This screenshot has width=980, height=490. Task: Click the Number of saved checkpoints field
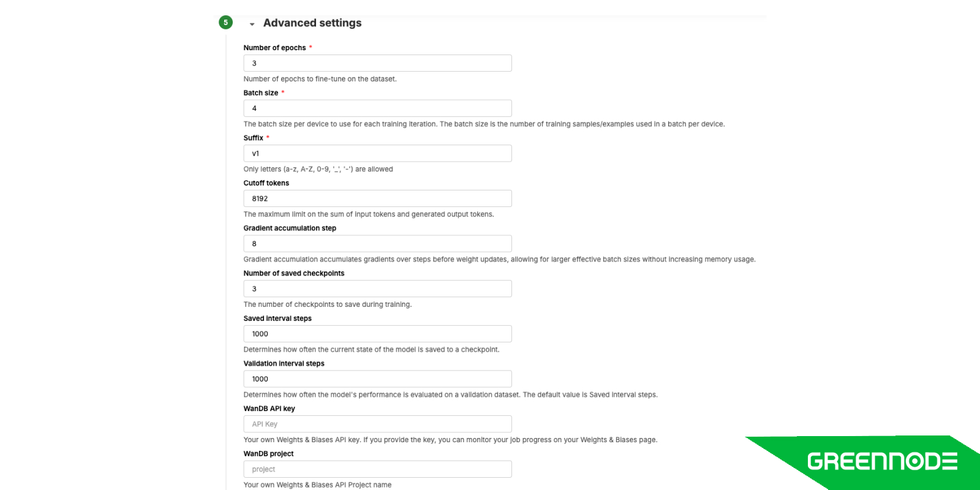(x=377, y=288)
